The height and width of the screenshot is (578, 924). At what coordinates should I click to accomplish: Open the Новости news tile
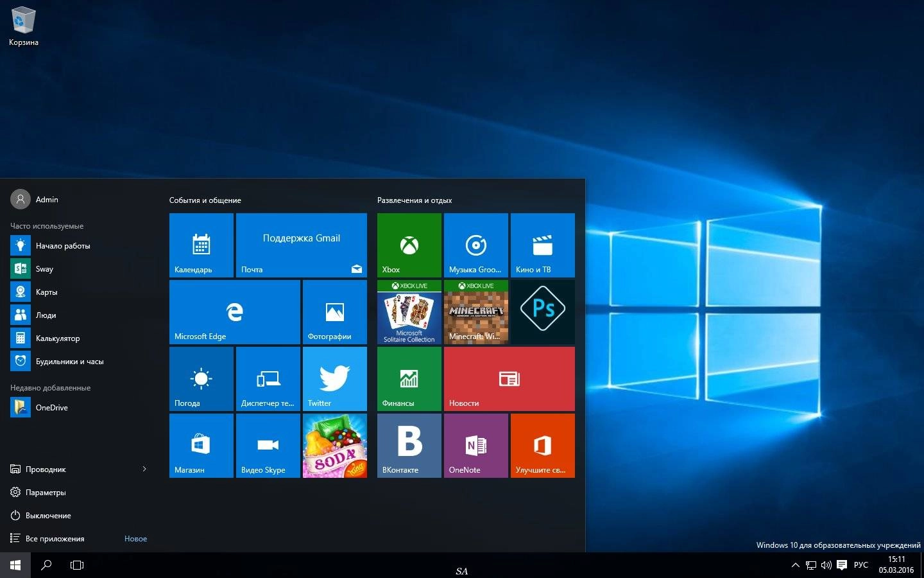(x=509, y=379)
